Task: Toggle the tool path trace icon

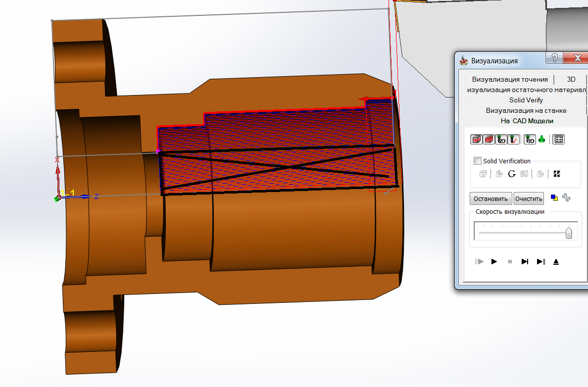Action: point(514,140)
